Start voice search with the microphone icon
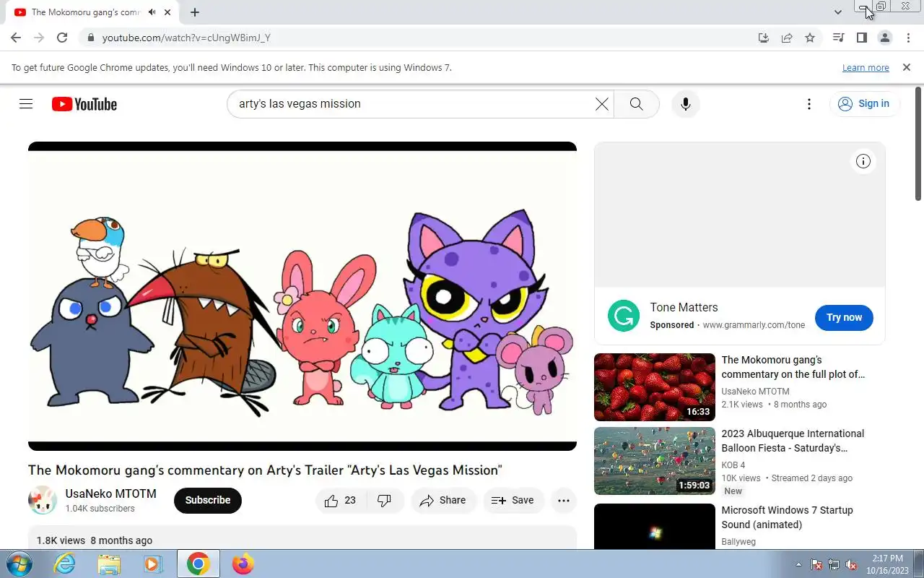 [x=686, y=104]
